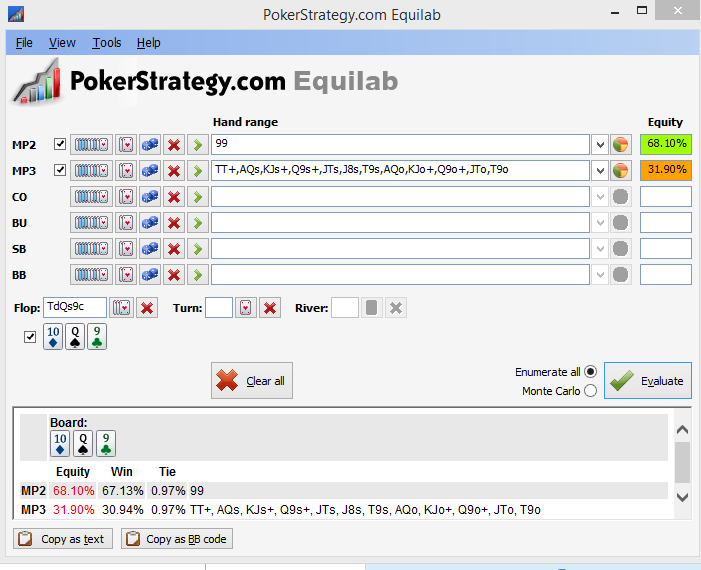
Task: Click green arrow in MP2 row
Action: 198,144
